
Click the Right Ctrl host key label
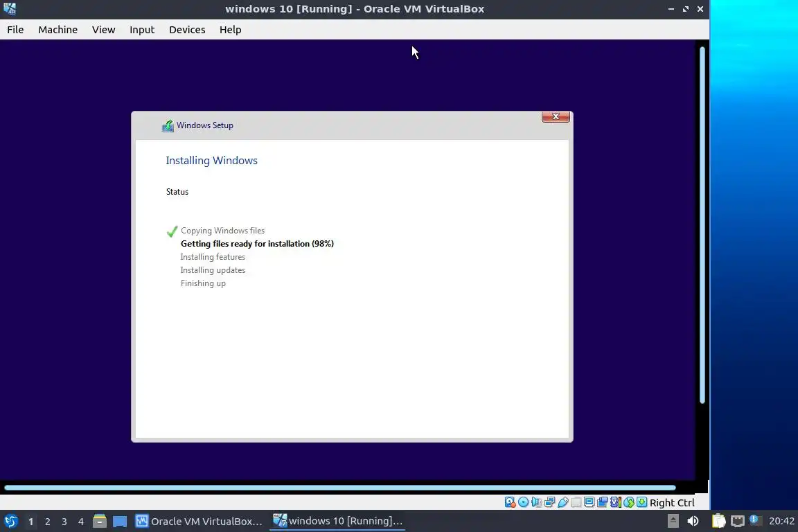click(672, 503)
